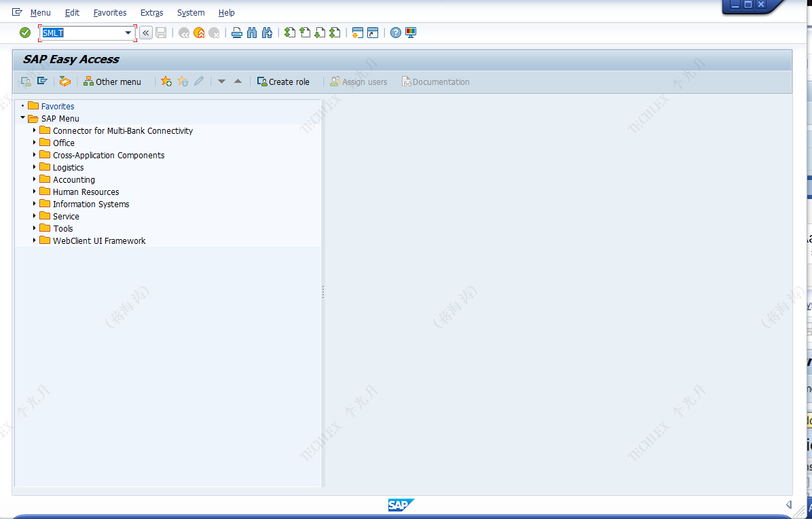The height and width of the screenshot is (519, 812).
Task: Expand the Information Systems folder arrow
Action: click(x=35, y=204)
